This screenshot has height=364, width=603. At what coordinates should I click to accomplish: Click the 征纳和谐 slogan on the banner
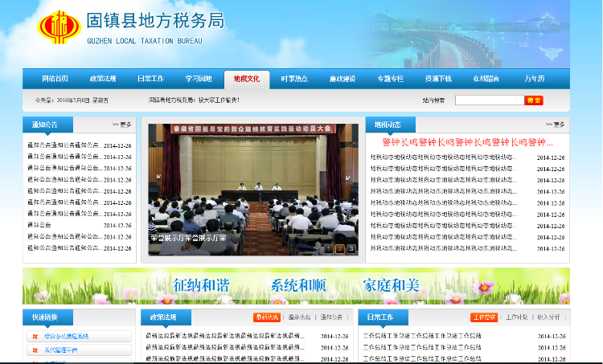click(201, 285)
